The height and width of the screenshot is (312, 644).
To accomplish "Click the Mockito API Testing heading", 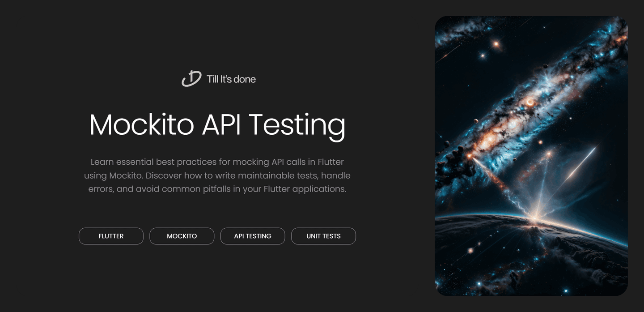I will coord(217,124).
